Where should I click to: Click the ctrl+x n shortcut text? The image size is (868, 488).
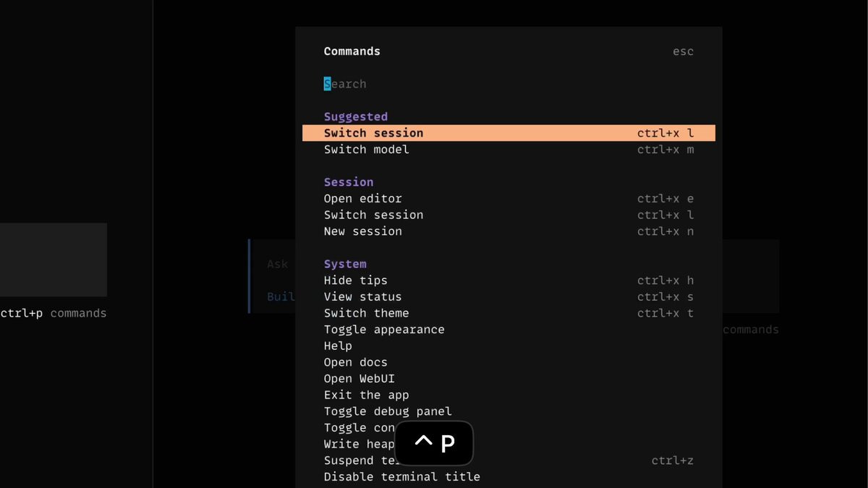tap(665, 231)
